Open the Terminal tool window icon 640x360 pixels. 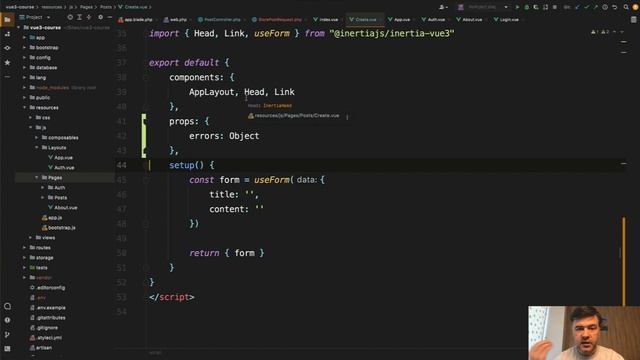pyautogui.click(x=7, y=349)
